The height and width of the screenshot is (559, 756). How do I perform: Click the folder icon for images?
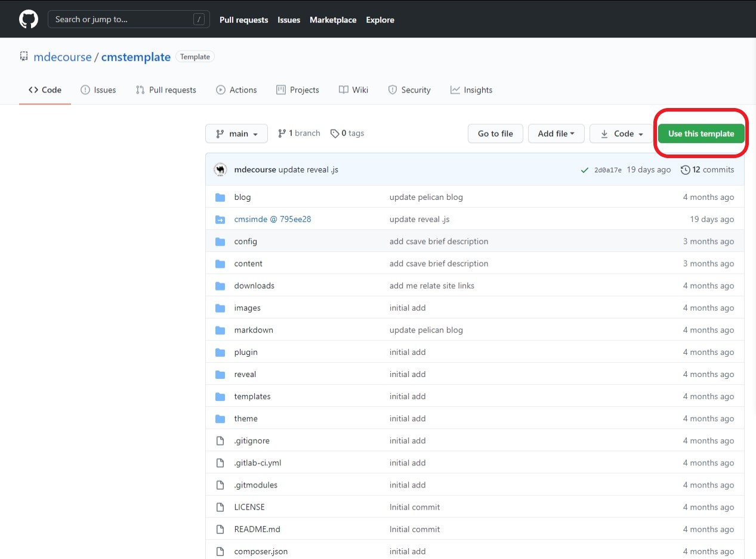click(x=220, y=308)
